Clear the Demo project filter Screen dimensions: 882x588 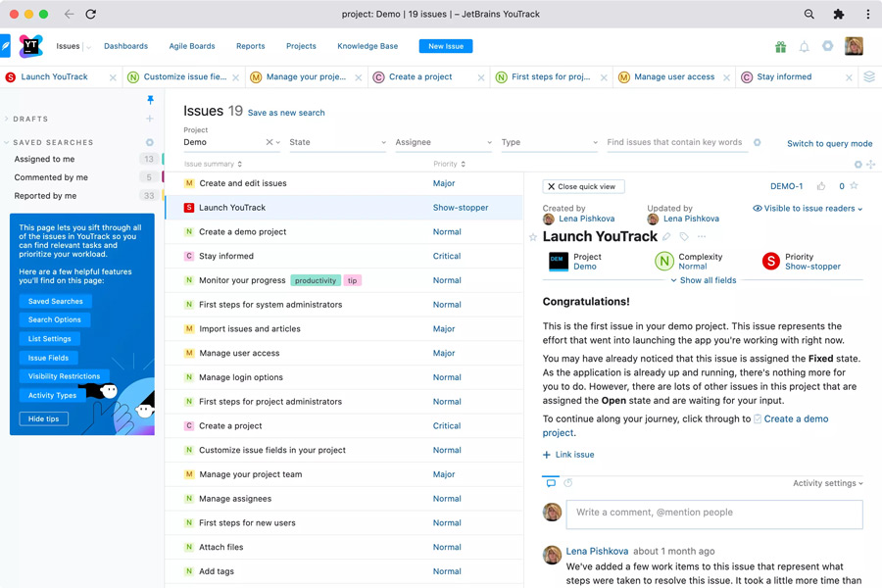pos(269,142)
